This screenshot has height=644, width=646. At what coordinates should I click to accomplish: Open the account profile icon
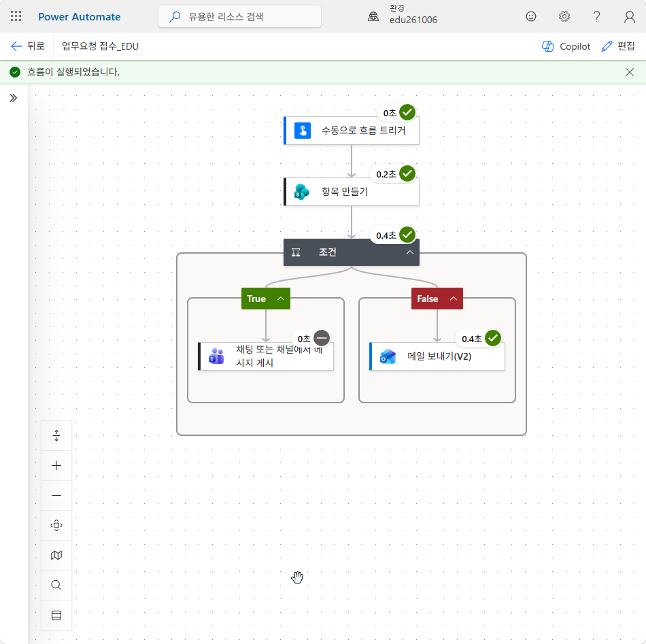(629, 16)
